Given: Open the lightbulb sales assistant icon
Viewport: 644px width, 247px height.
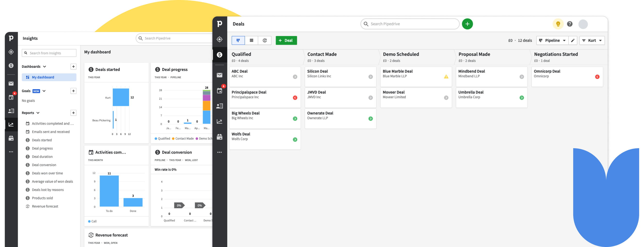Looking at the screenshot, I should click(558, 24).
